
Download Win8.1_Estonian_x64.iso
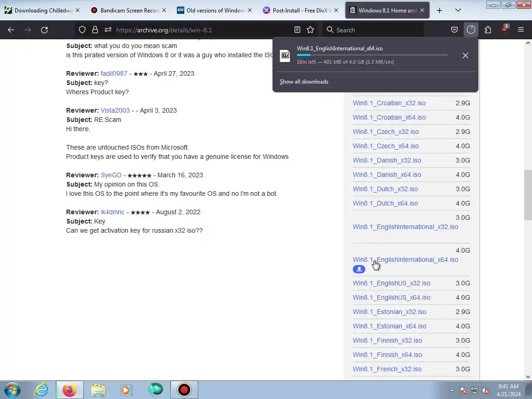(x=389, y=326)
